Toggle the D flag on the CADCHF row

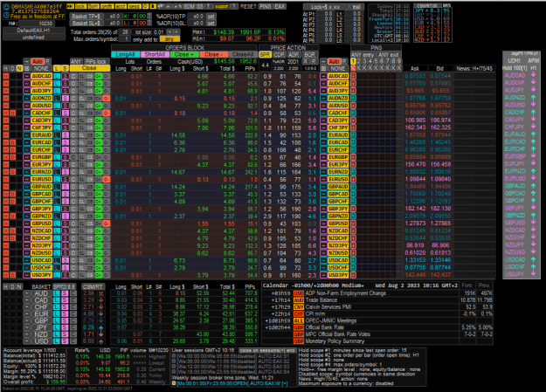12,113
